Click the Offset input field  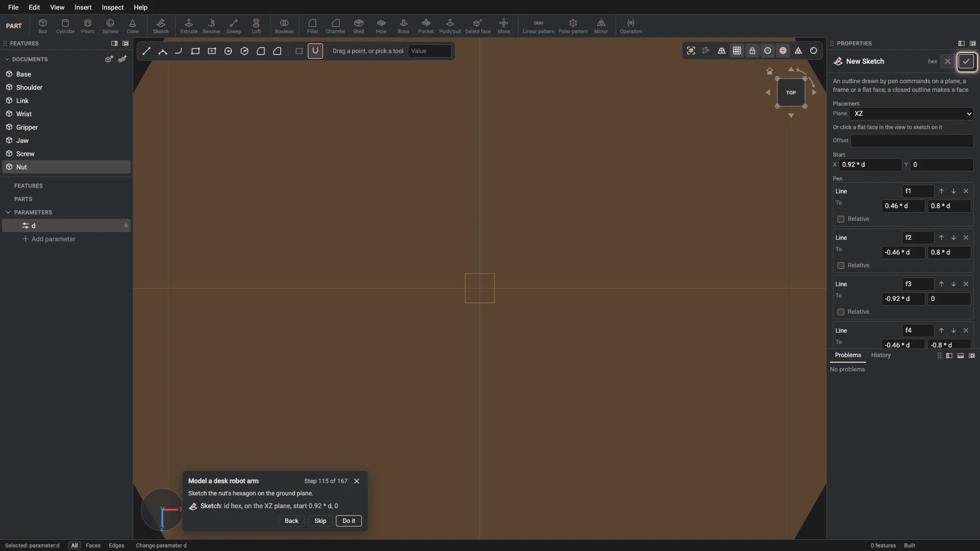pyautogui.click(x=912, y=141)
